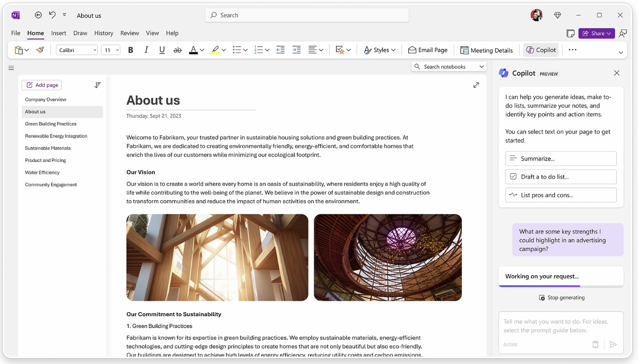Toggle bold formatting
638x364 pixels.
tap(130, 50)
